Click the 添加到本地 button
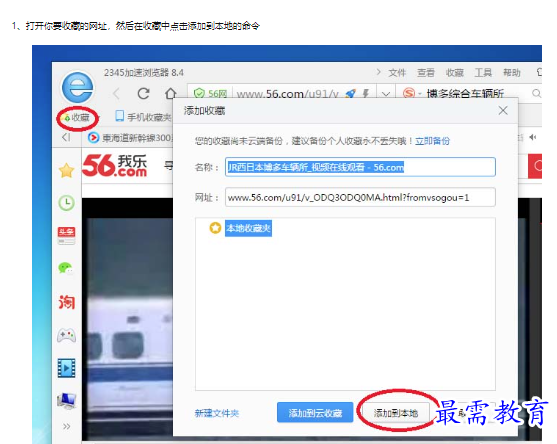 click(x=395, y=413)
